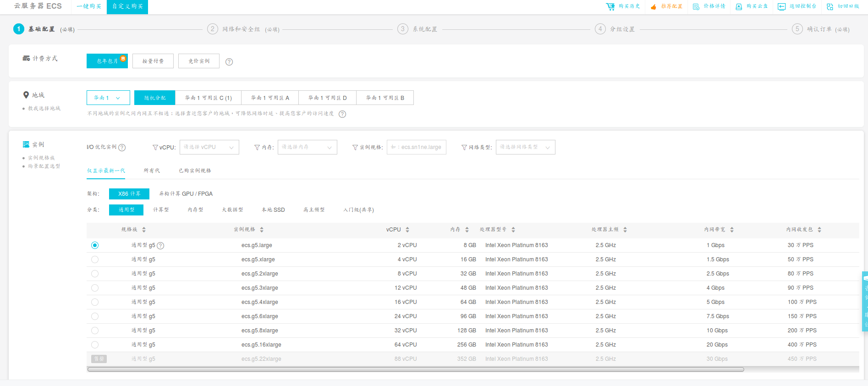Viewport: 868px width, 386px height.
Task: Click the 购买历史 shopping cart icon
Action: (x=610, y=6)
